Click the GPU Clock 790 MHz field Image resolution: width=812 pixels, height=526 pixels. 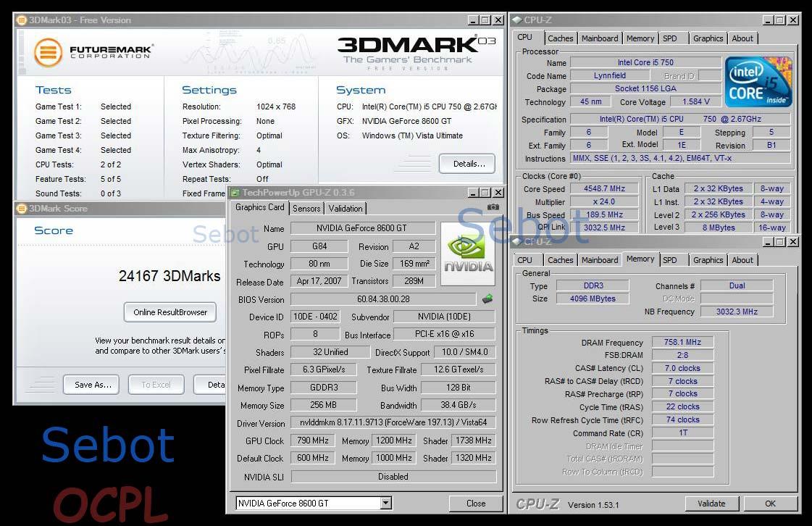[x=313, y=441]
